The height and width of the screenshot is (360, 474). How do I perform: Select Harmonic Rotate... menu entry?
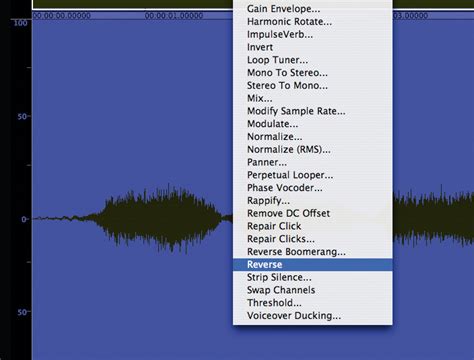click(312, 22)
